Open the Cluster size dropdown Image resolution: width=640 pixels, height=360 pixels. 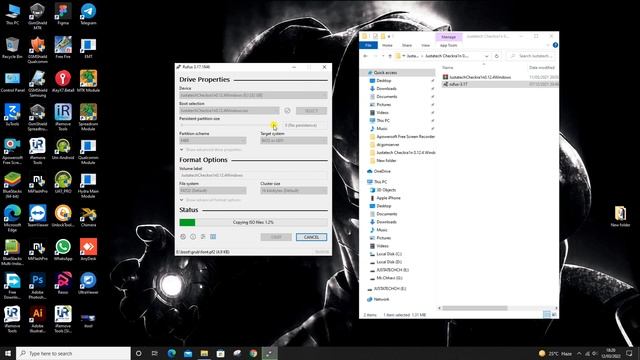pos(294,191)
